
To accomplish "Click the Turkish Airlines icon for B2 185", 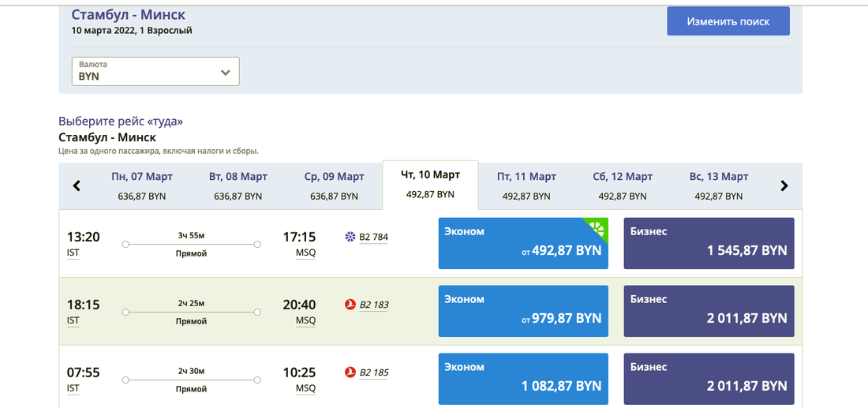I will (x=351, y=372).
